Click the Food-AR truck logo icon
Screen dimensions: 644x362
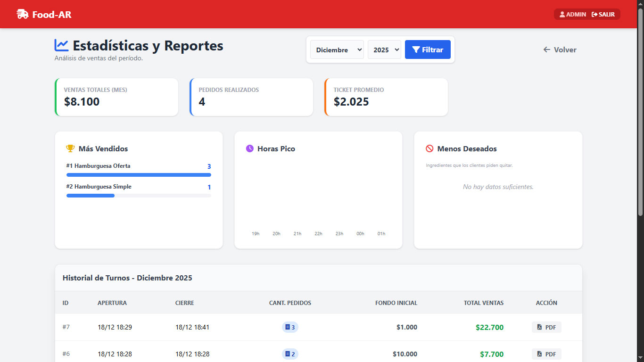click(x=22, y=14)
